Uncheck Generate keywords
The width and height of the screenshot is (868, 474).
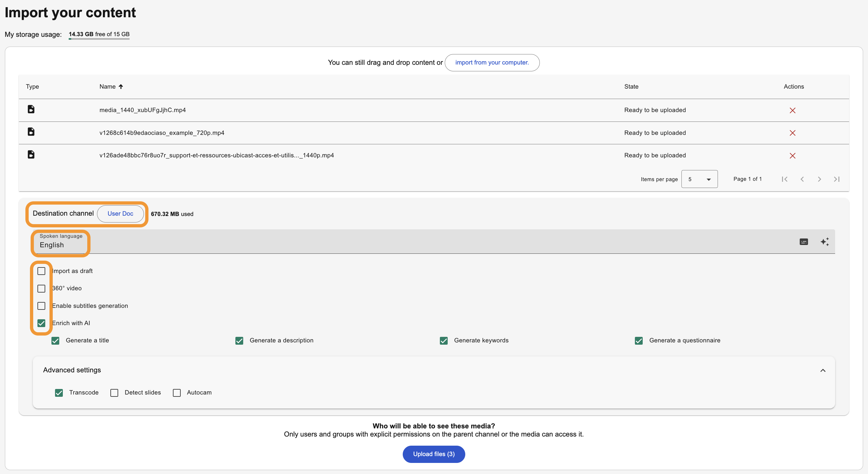tap(444, 341)
